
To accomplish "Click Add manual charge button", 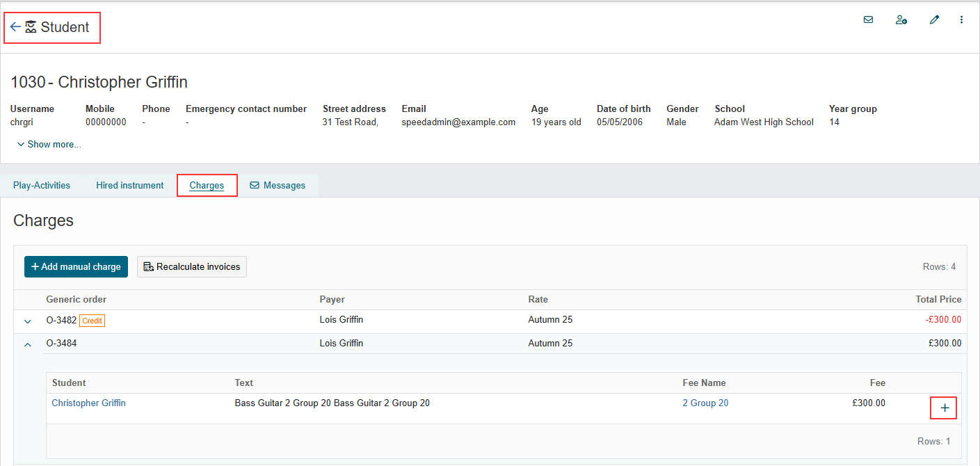I will (76, 266).
